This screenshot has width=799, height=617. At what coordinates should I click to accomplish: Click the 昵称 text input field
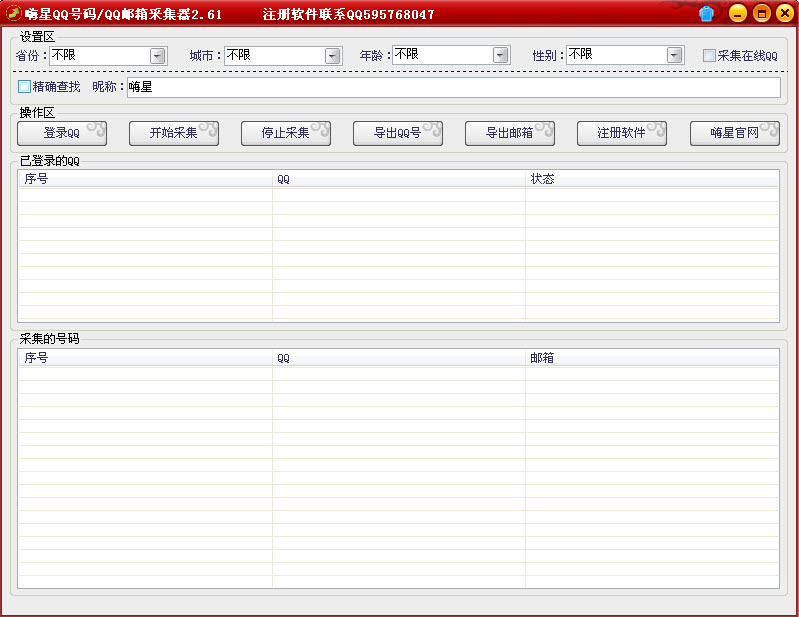click(x=452, y=87)
